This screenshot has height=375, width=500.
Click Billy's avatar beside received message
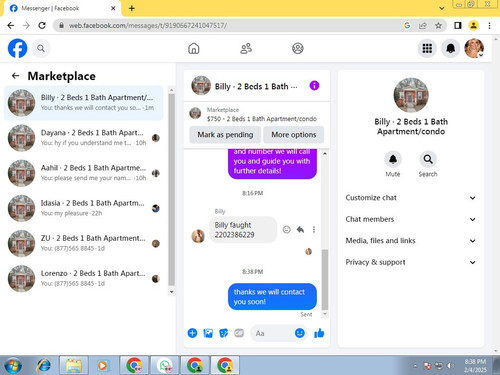pyautogui.click(x=198, y=236)
